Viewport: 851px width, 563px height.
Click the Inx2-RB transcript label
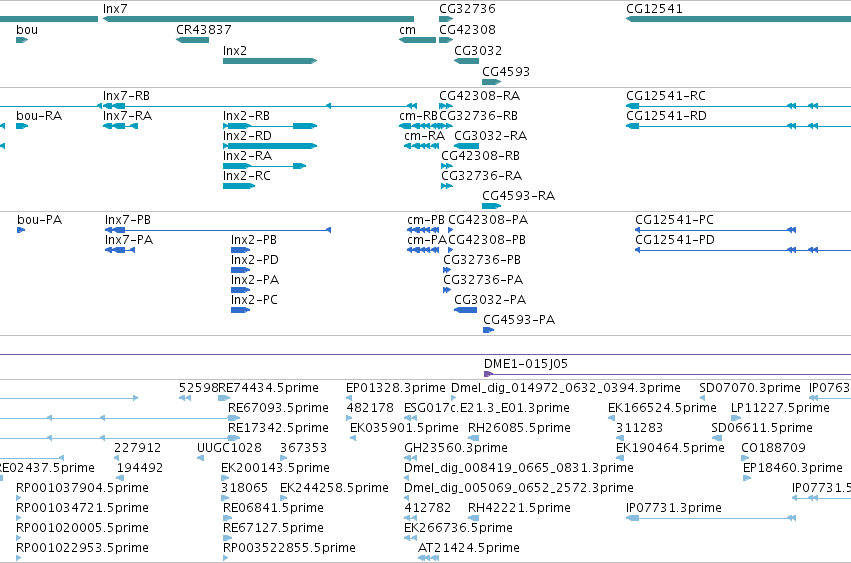click(x=246, y=116)
